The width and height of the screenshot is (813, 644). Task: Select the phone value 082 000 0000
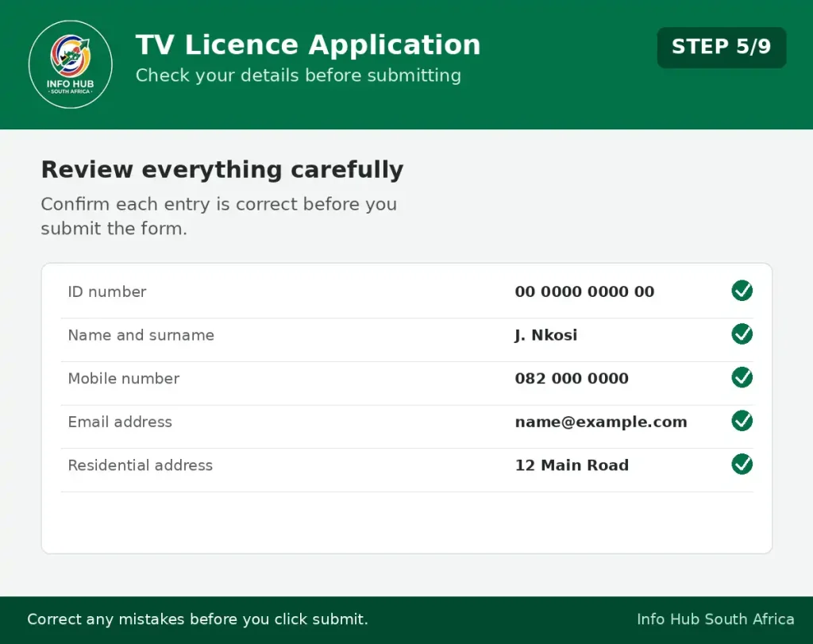(572, 379)
